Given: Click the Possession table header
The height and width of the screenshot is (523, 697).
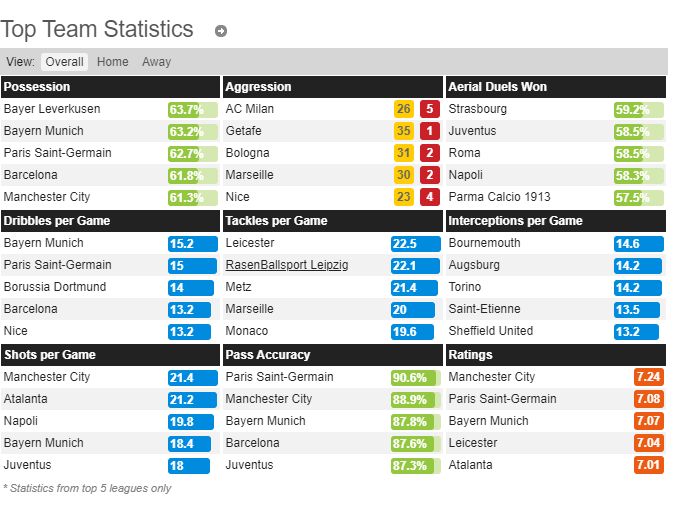Looking at the screenshot, I should [110, 87].
